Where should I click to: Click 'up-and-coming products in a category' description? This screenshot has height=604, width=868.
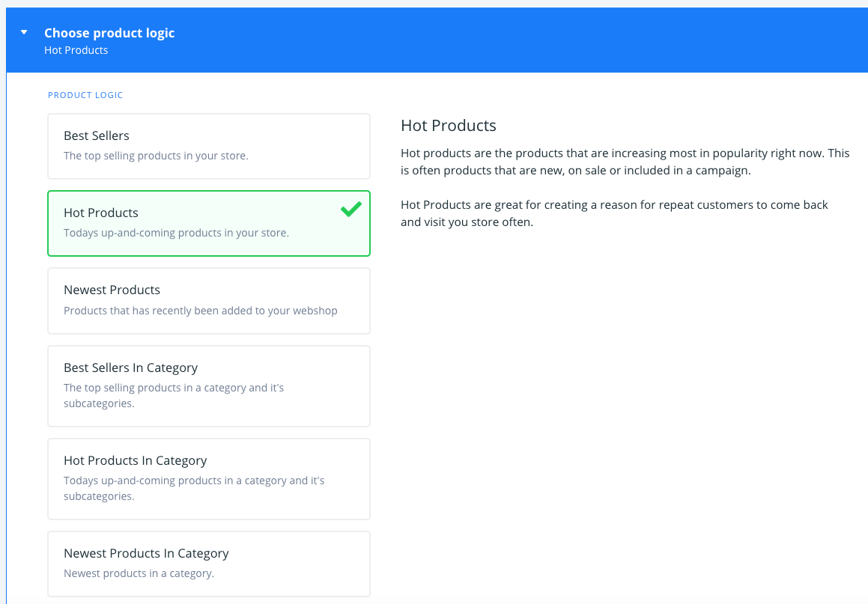click(x=194, y=488)
